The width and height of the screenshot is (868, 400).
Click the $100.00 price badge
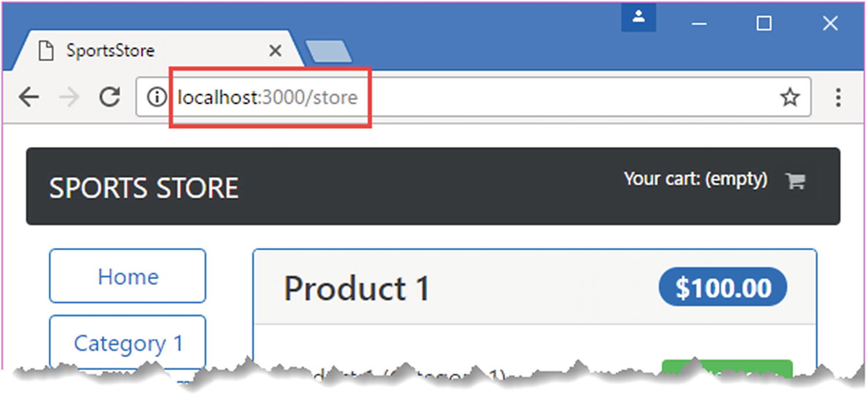tap(723, 288)
